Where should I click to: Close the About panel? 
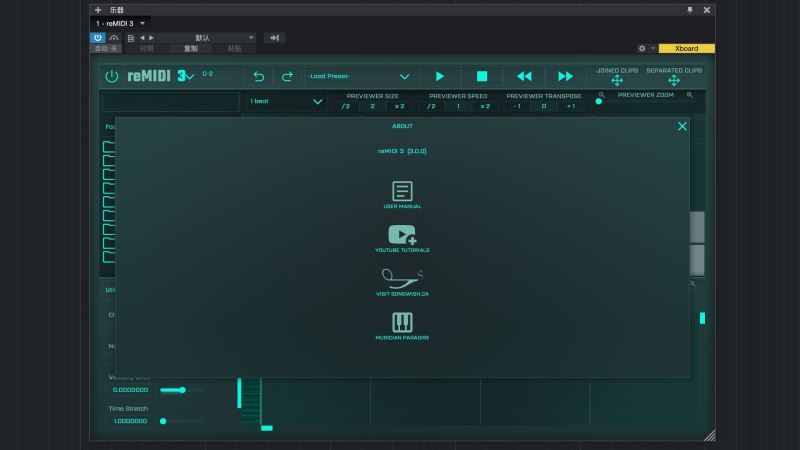[682, 127]
